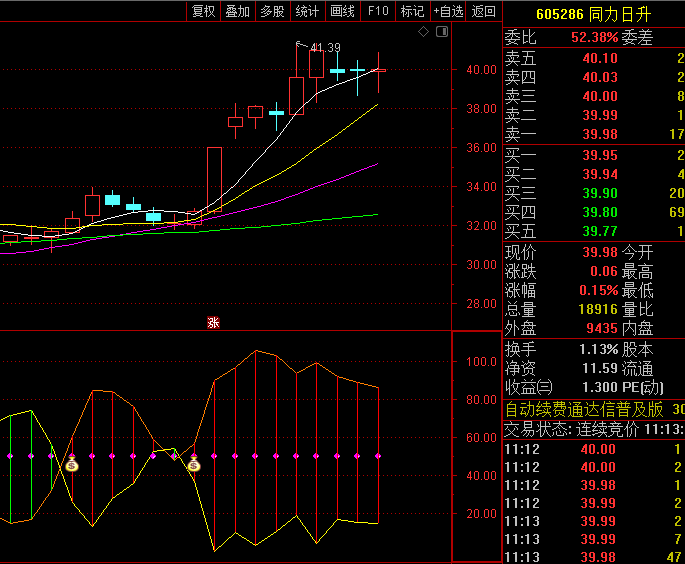Click the 自动续费通达信普及版 banner link
Screen dimensions: 685x564
coord(584,409)
